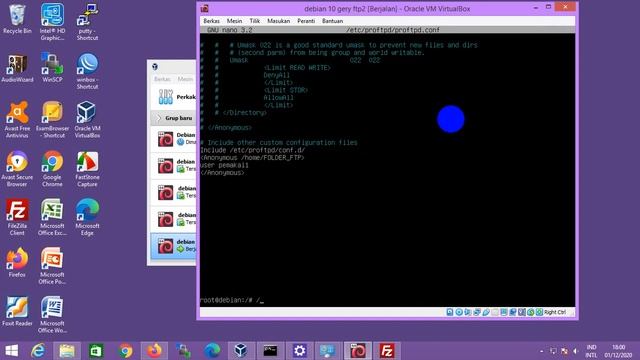
Task: Click the network indicator in VM status bar
Action: pos(477,312)
